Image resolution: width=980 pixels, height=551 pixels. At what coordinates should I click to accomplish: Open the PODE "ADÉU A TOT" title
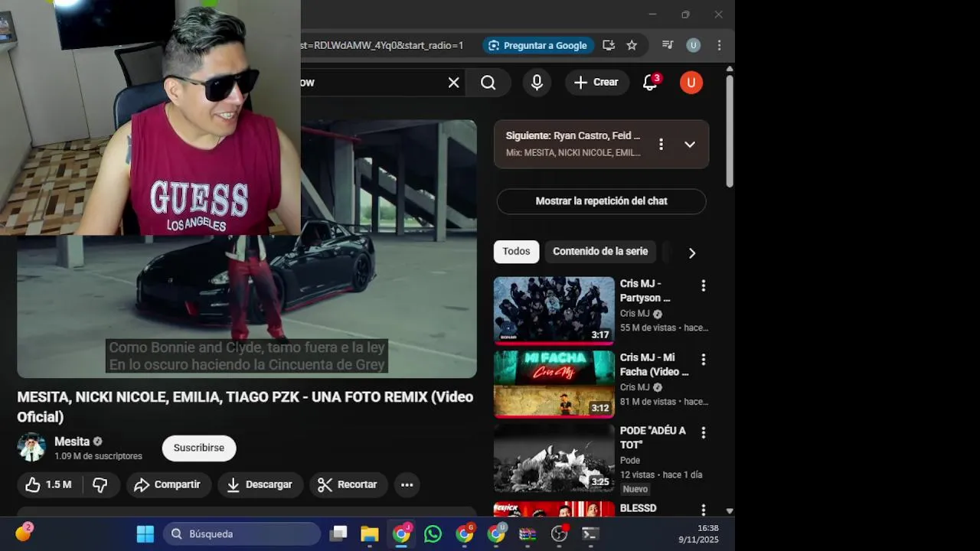pyautogui.click(x=652, y=438)
